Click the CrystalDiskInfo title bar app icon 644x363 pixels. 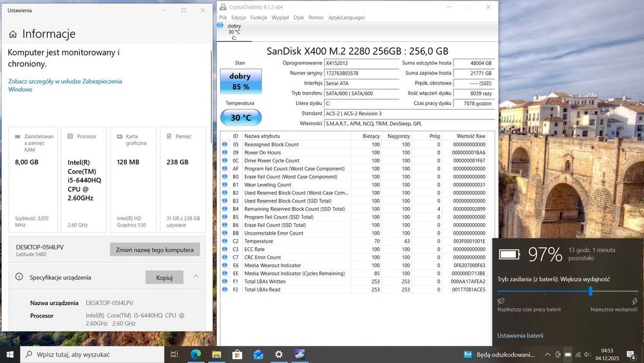pos(223,7)
